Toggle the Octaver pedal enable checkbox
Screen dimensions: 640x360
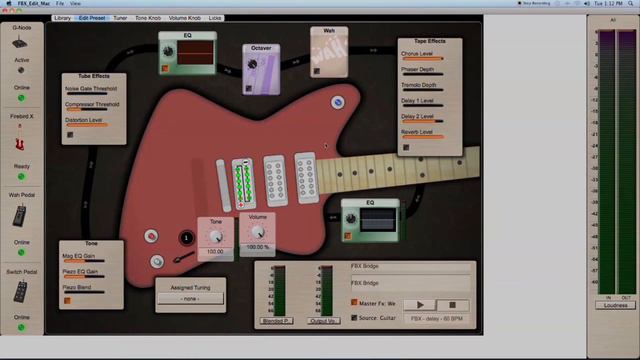click(x=249, y=88)
